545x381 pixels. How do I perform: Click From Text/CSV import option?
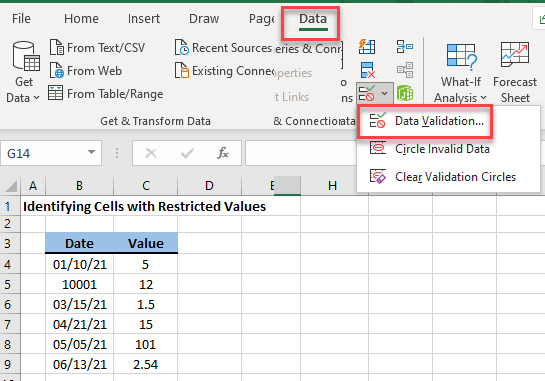(97, 48)
